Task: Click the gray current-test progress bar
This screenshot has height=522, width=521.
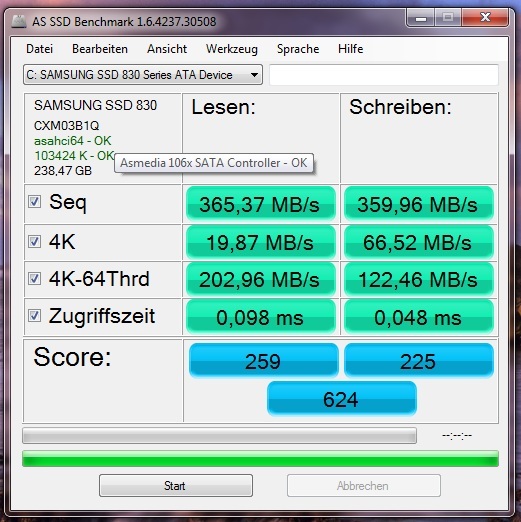Action: coord(219,435)
